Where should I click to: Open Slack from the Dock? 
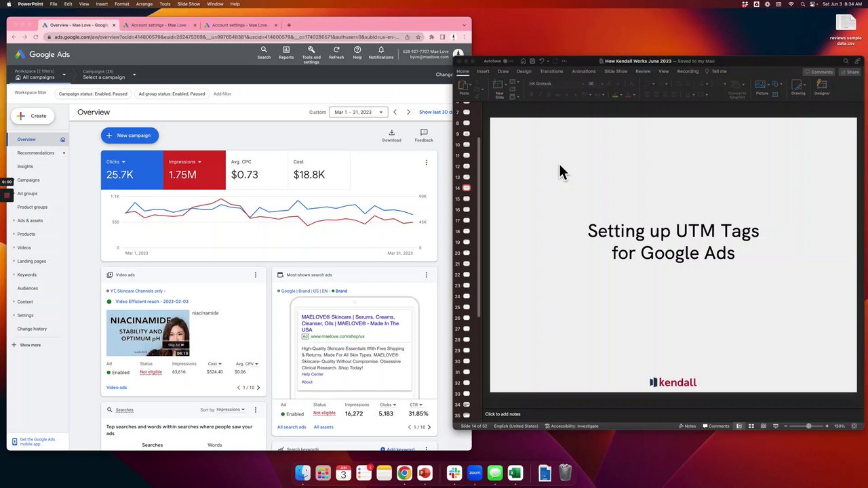454,472
